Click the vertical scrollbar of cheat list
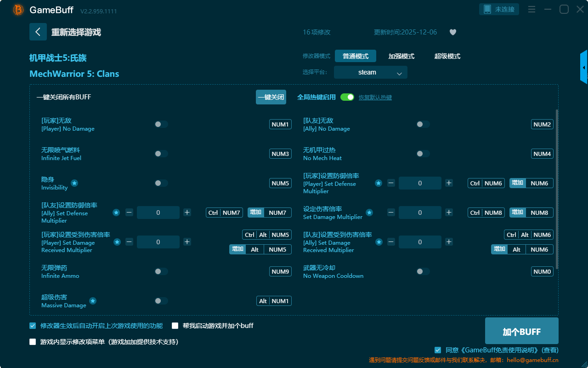Screen dimensions: 588x368 (557, 189)
